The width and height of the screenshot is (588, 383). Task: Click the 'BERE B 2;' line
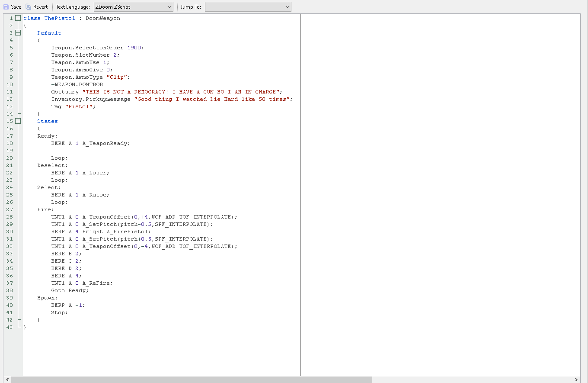coord(67,254)
